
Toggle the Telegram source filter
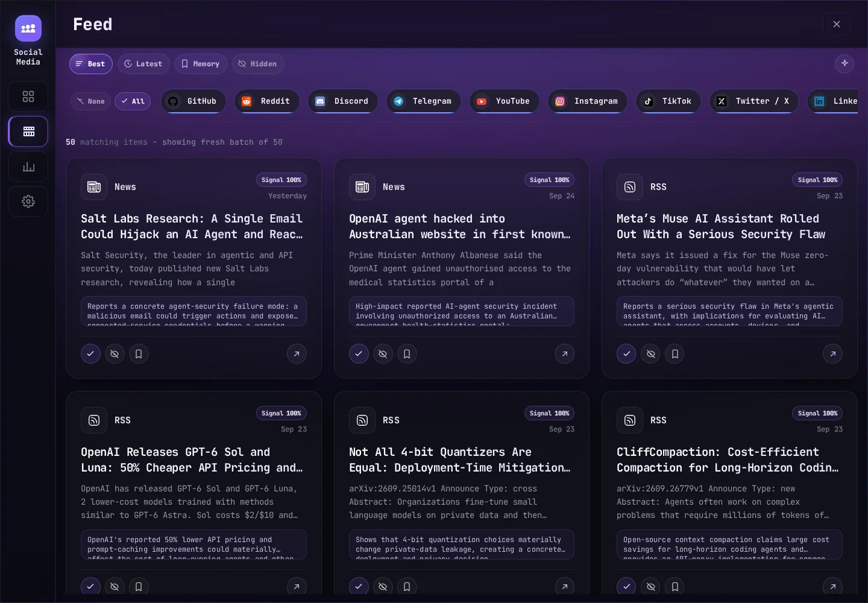(423, 101)
